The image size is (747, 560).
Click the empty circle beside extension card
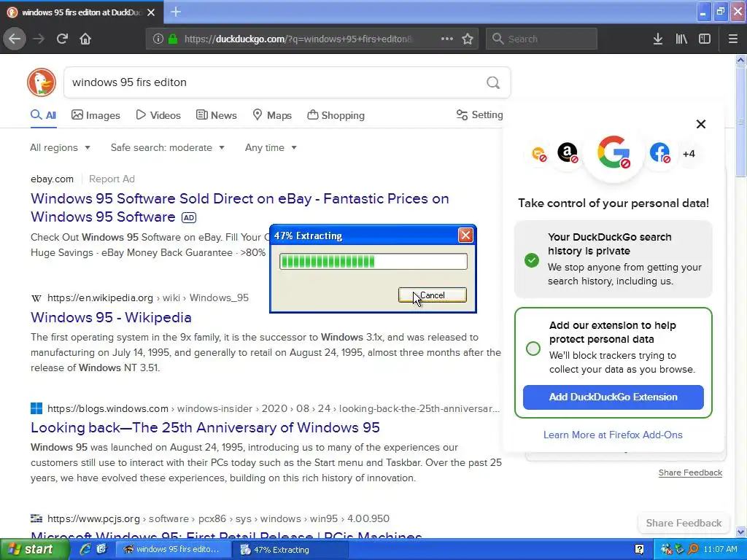pos(533,348)
